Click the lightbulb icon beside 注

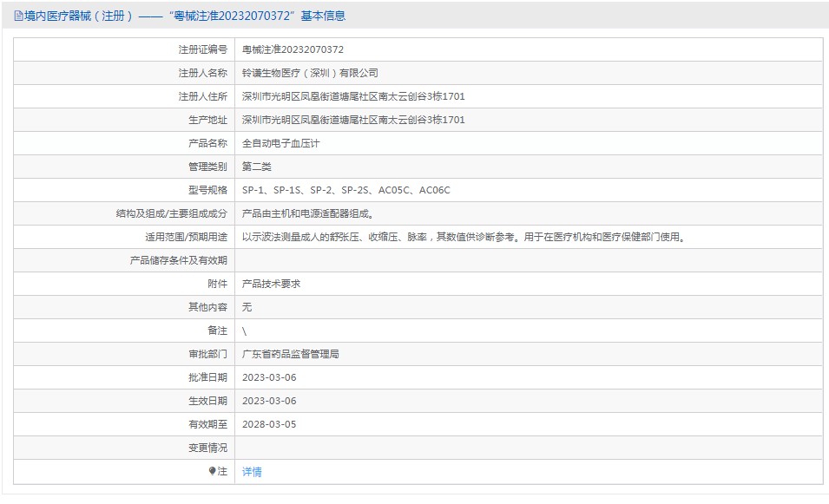(212, 471)
